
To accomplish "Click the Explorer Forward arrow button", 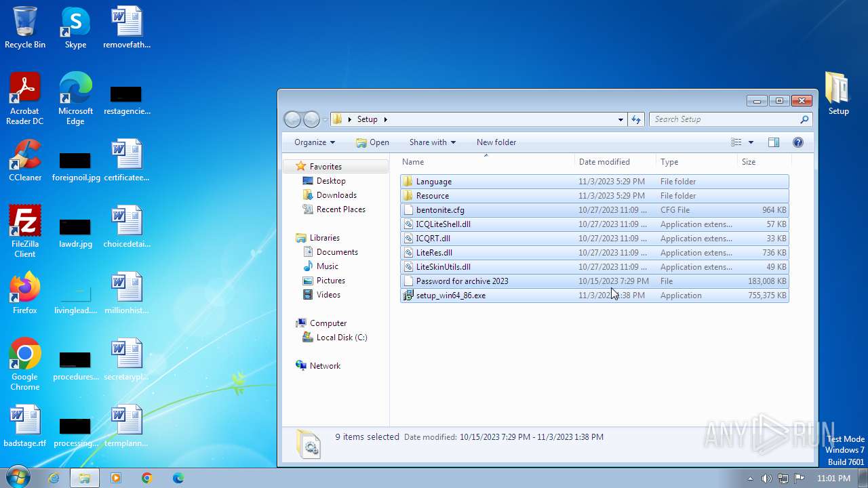I will click(311, 119).
